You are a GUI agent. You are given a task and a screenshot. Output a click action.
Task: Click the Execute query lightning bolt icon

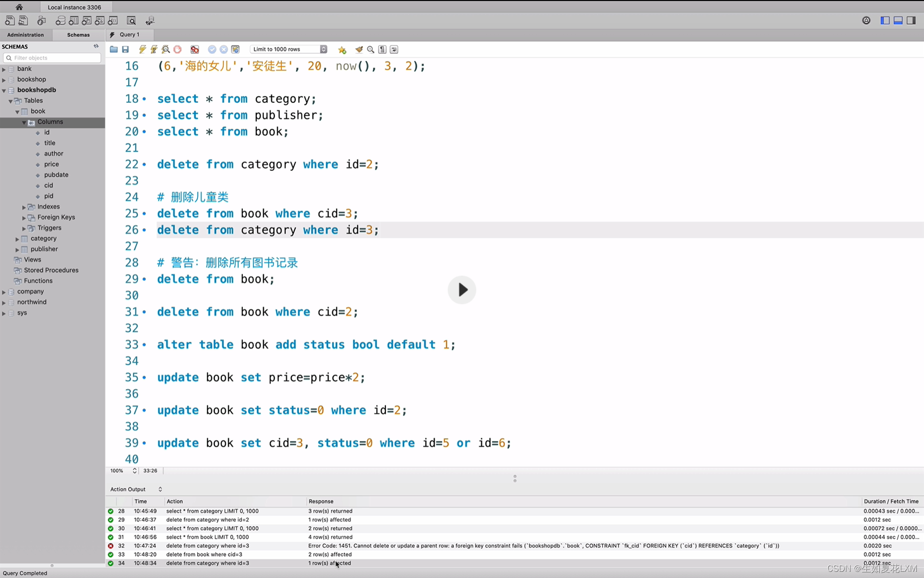[x=142, y=50]
